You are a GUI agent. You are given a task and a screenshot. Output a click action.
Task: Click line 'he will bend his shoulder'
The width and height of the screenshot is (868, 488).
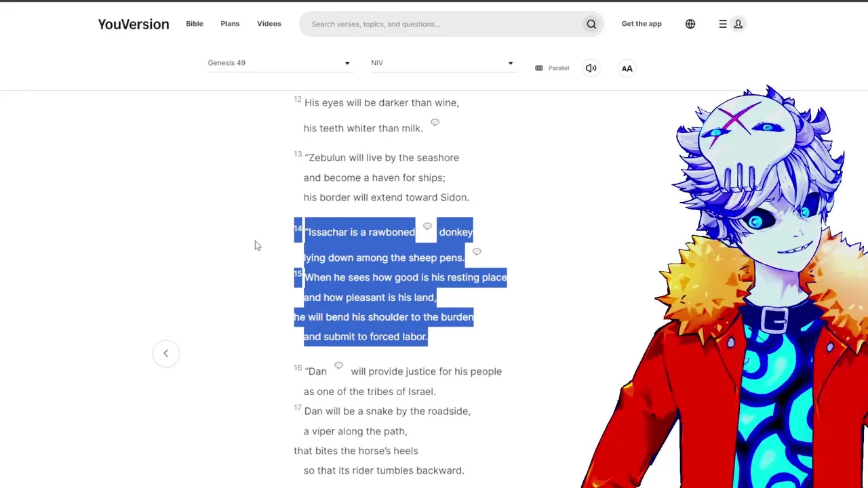tap(384, 317)
